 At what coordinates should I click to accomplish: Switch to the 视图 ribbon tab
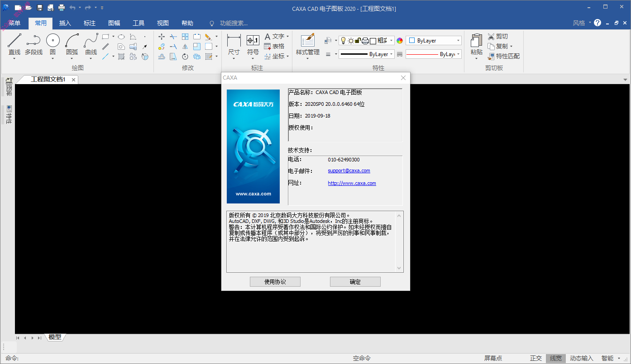point(163,23)
